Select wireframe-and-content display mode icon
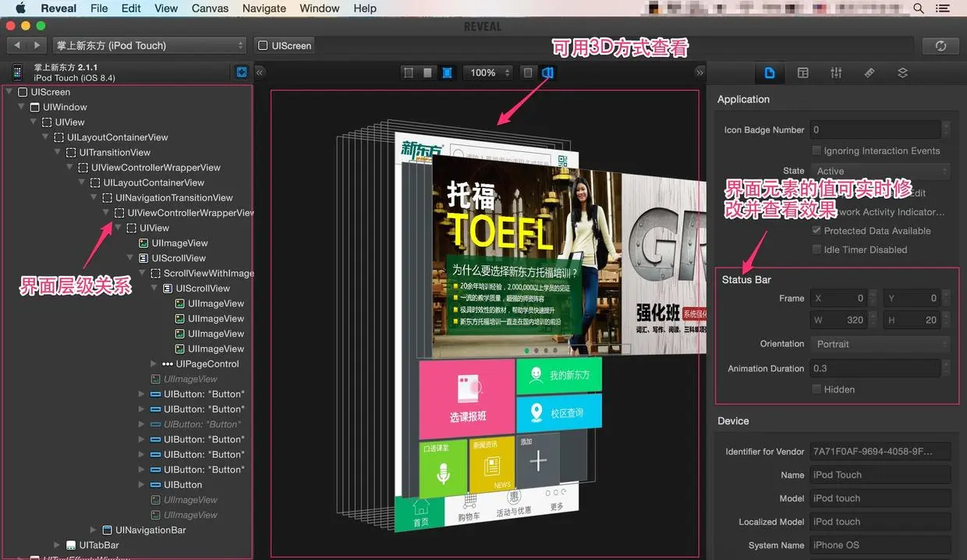967x560 pixels. click(x=447, y=73)
